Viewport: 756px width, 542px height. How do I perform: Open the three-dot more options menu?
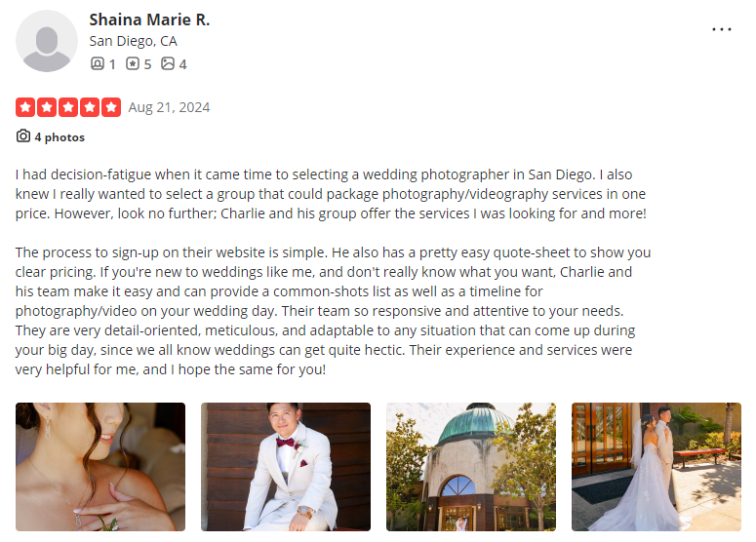tap(722, 29)
